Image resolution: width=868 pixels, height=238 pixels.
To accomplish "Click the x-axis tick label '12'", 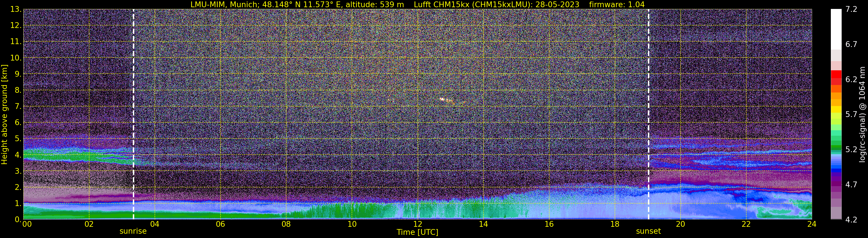I will click(x=417, y=224).
